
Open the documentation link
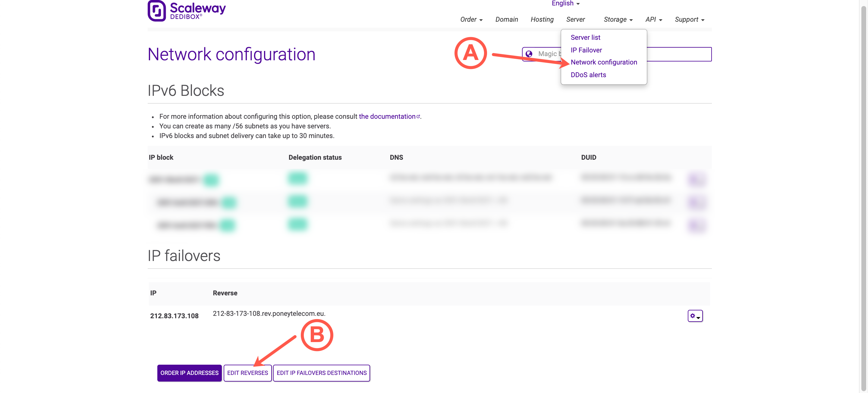(386, 116)
